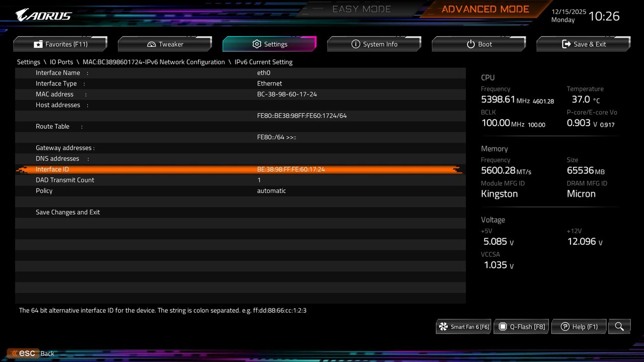This screenshot has height=362, width=644.
Task: Switch to Easy Mode
Action: tap(361, 9)
